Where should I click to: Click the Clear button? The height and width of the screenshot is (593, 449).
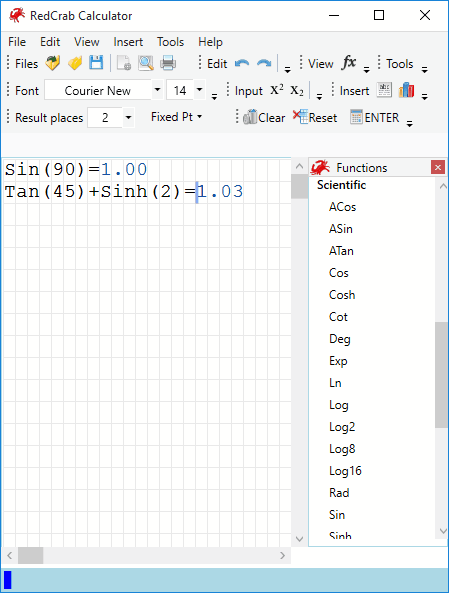tap(264, 117)
